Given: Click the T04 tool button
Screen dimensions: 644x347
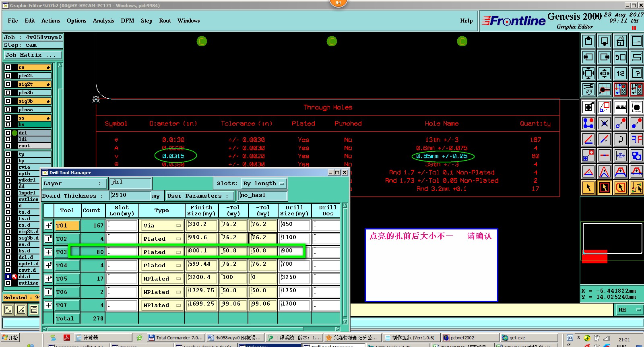Looking at the screenshot, I should (x=67, y=265).
